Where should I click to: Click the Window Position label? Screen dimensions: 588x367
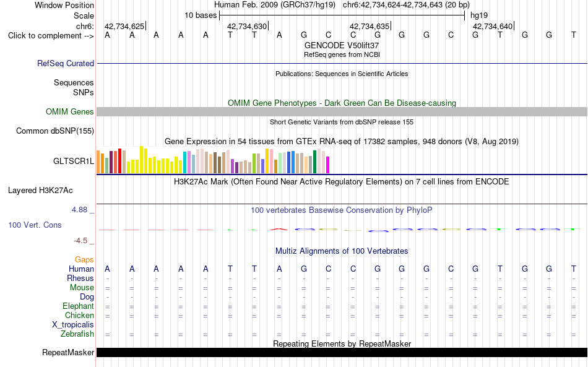point(64,5)
